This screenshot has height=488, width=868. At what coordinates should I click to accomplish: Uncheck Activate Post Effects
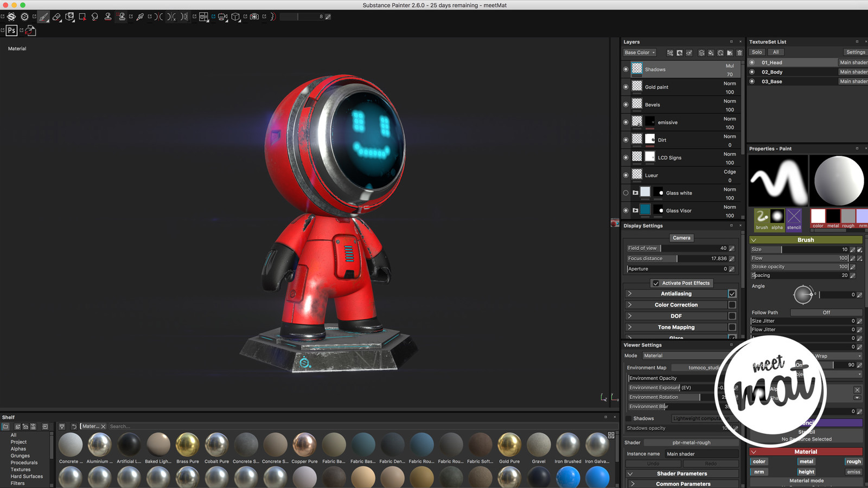pyautogui.click(x=656, y=283)
